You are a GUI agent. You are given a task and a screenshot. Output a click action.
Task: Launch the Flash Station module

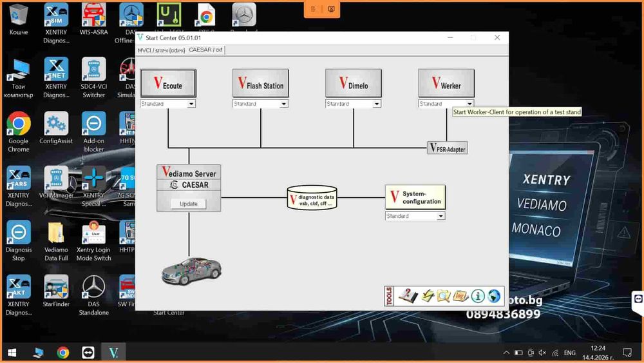tap(260, 83)
